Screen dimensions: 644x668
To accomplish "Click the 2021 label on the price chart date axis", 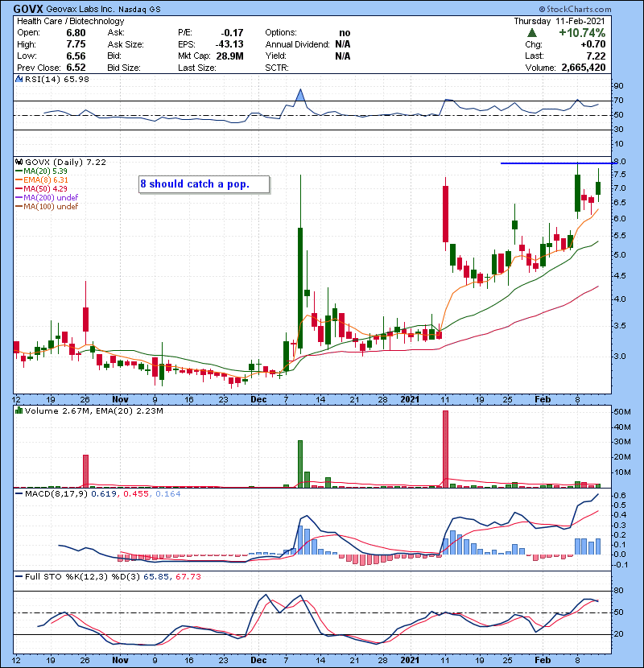I will click(x=410, y=400).
